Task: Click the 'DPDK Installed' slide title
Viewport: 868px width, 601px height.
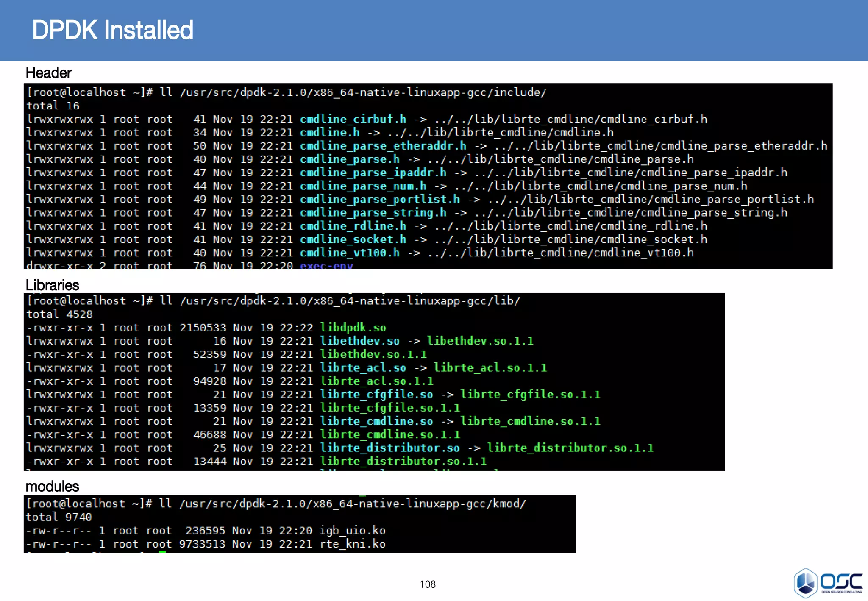Action: click(112, 30)
